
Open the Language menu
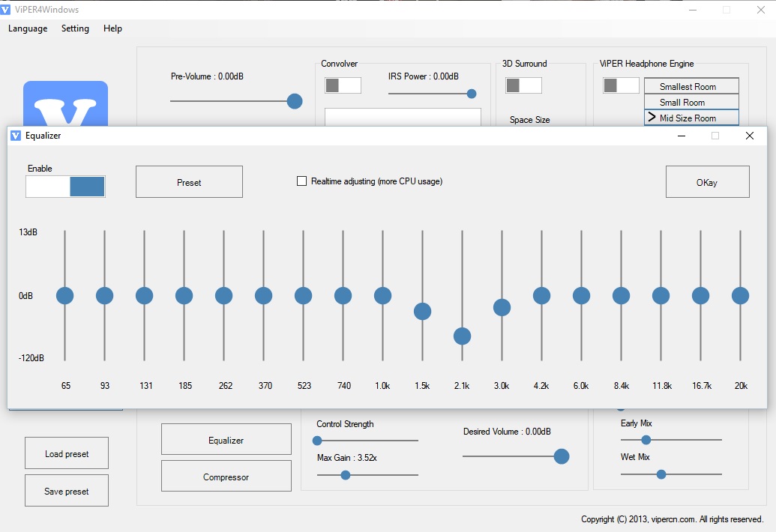(28, 28)
